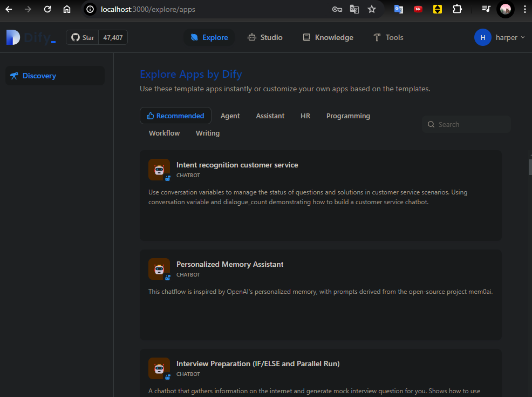The image size is (532, 397).
Task: Click the browser forward arrow
Action: [28, 9]
